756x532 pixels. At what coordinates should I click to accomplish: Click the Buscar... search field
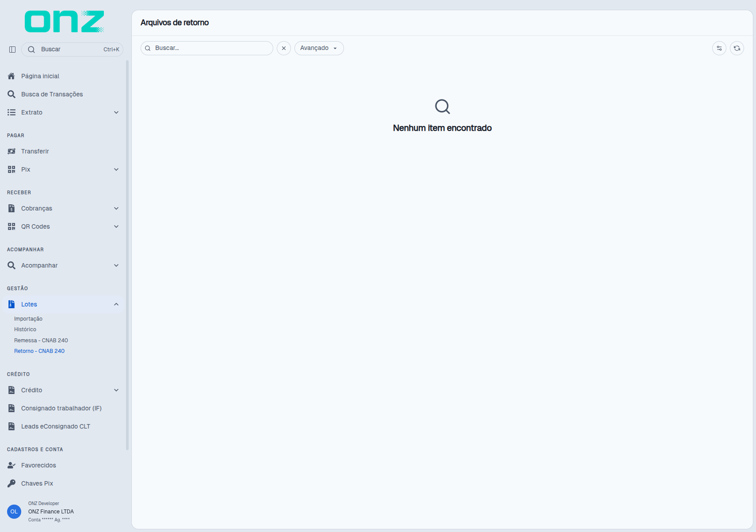pyautogui.click(x=207, y=48)
